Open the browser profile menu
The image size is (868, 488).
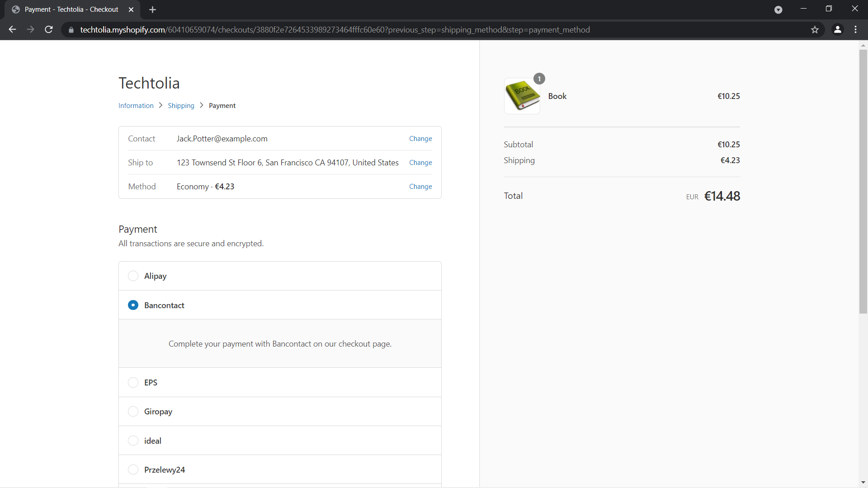pos(837,30)
